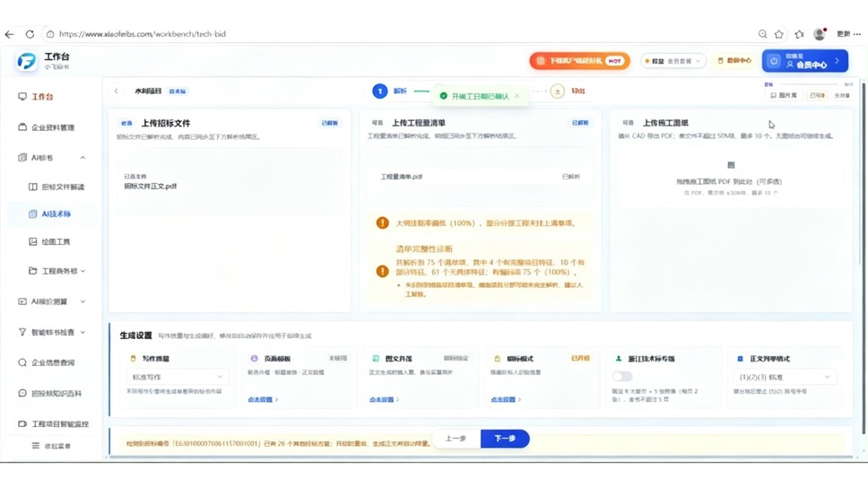
Task: Click folder icon beside 工程商务标
Action: [x=32, y=271]
